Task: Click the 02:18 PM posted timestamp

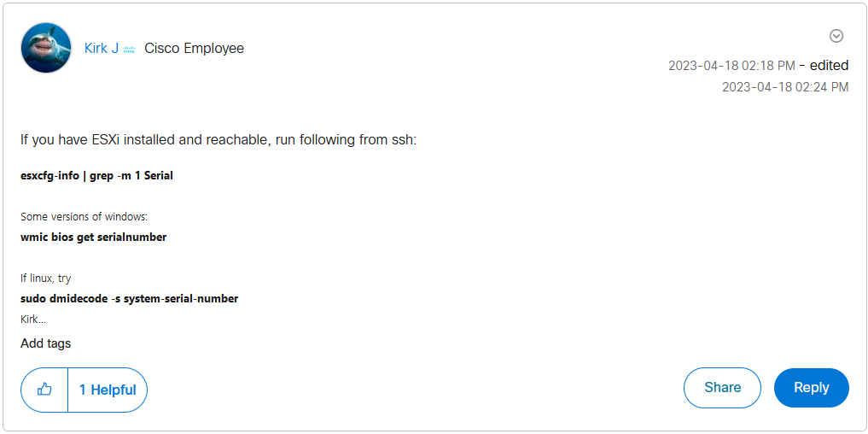Action: tap(731, 66)
